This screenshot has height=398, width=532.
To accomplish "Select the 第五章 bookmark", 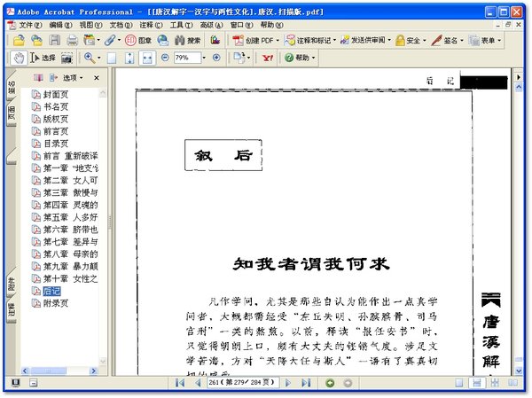I will (x=70, y=217).
